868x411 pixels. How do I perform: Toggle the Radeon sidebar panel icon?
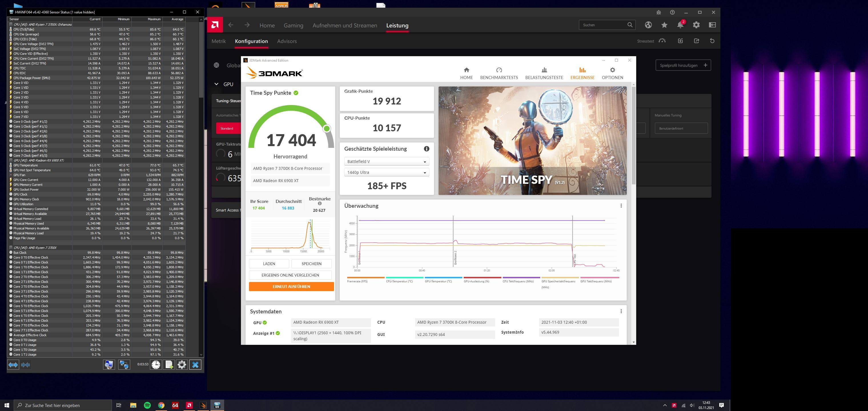pyautogui.click(x=712, y=25)
